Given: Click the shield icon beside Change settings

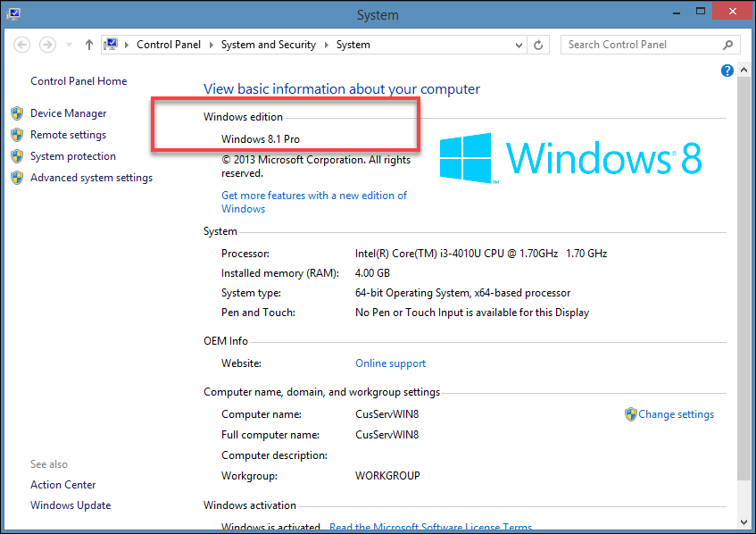Looking at the screenshot, I should (x=631, y=414).
